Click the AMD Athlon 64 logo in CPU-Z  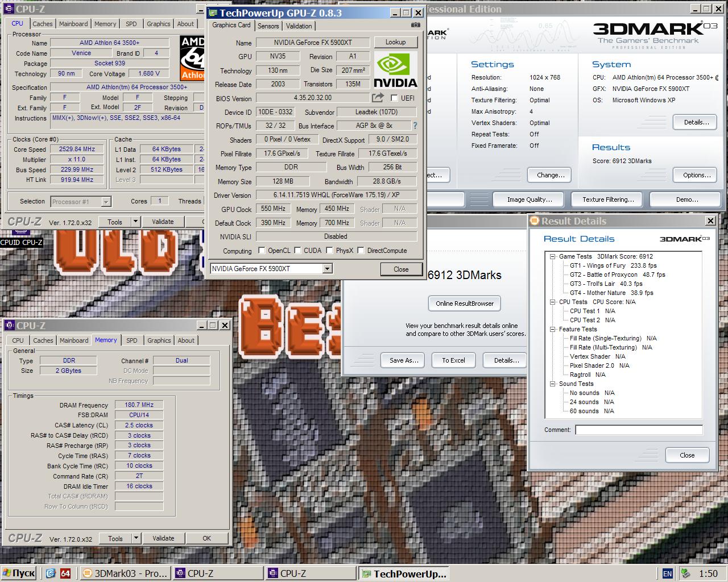tap(192, 58)
